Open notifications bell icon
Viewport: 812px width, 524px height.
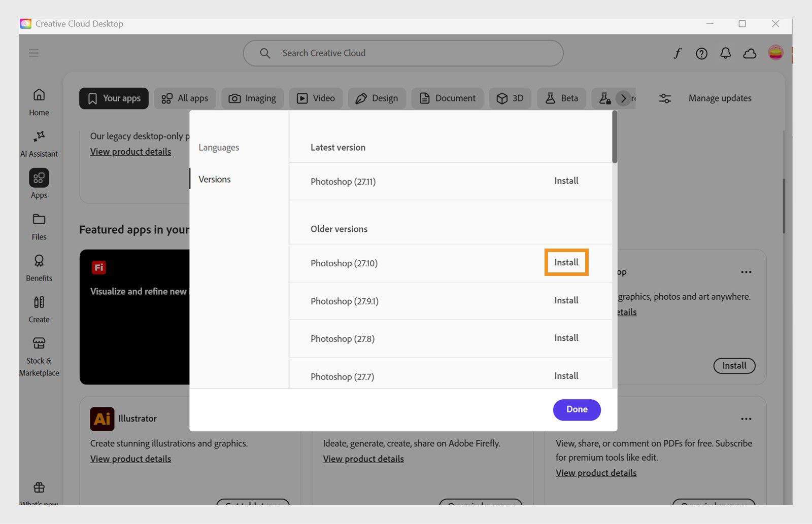(726, 53)
